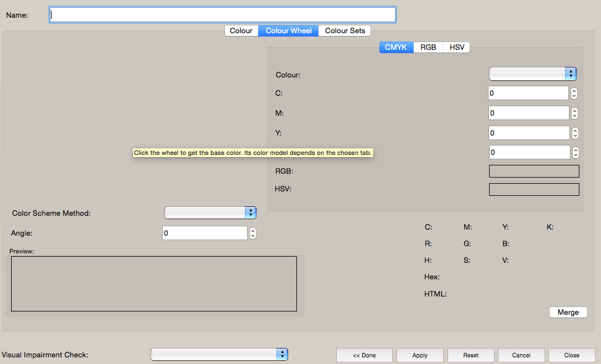Click the Y value stepper arrows
Viewport: 601px width, 364px height.
575,133
